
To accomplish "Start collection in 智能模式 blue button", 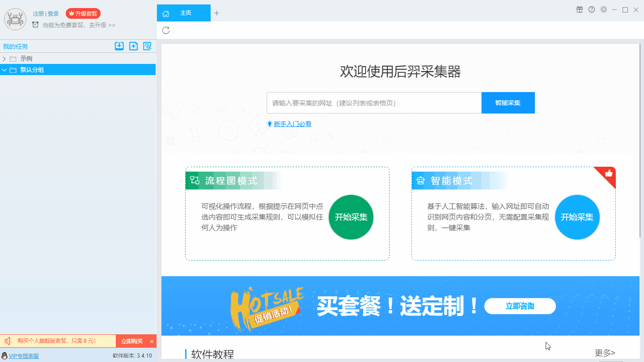I will 577,217.
